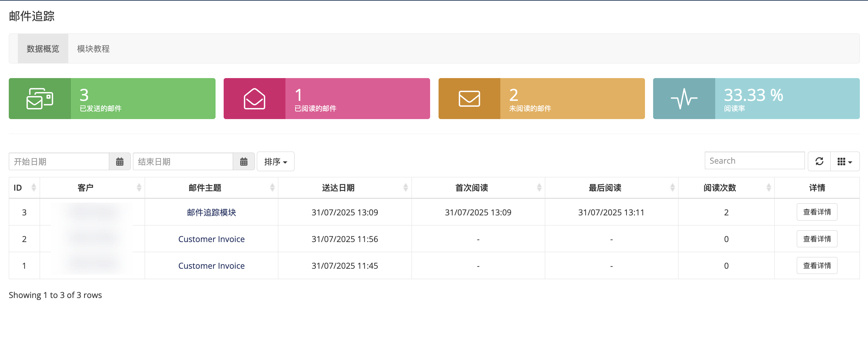Select the 数据概览 tab

[43, 48]
